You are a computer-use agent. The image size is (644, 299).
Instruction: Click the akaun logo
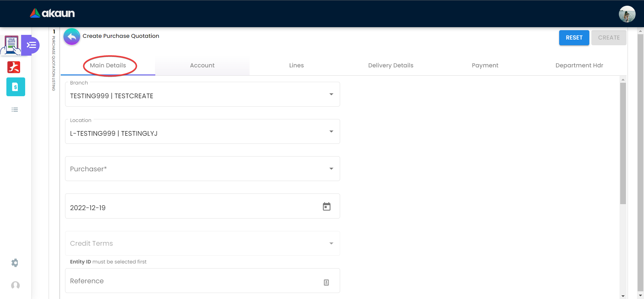pos(52,13)
